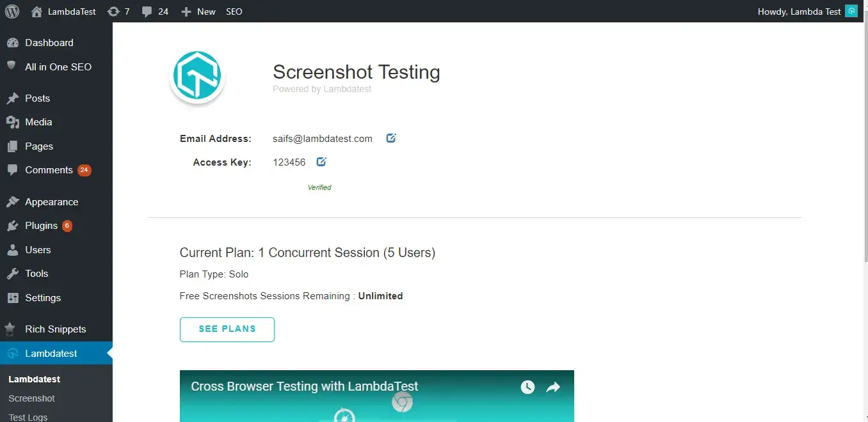Open SEO in the admin bar
868x422 pixels.
point(234,12)
